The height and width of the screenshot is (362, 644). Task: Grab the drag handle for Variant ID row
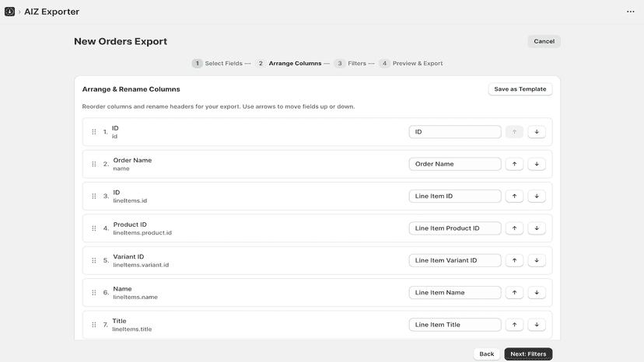point(94,260)
